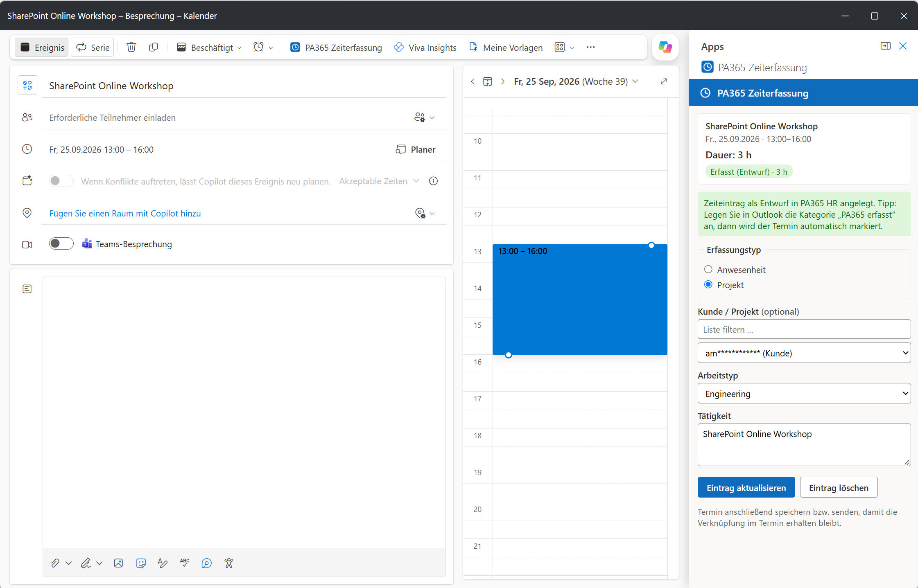Open Meine Vorlagen templates
Viewport: 918px width, 588px height.
coord(506,47)
